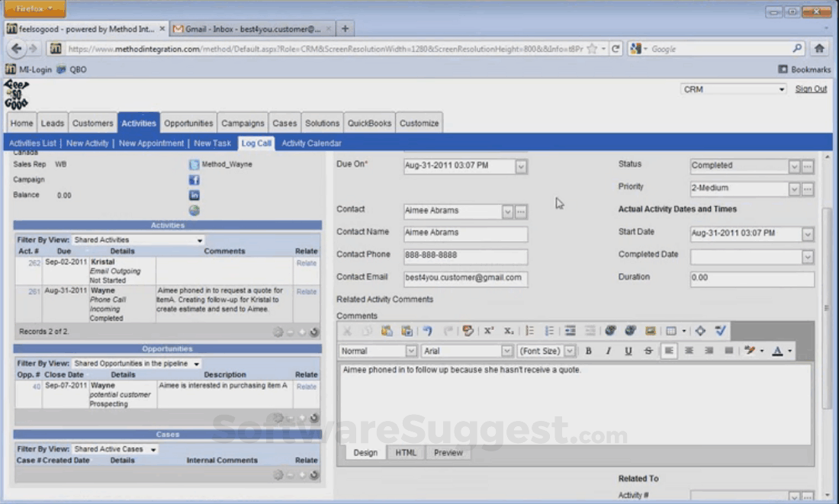
Task: Click the Sign Out link
Action: [811, 89]
